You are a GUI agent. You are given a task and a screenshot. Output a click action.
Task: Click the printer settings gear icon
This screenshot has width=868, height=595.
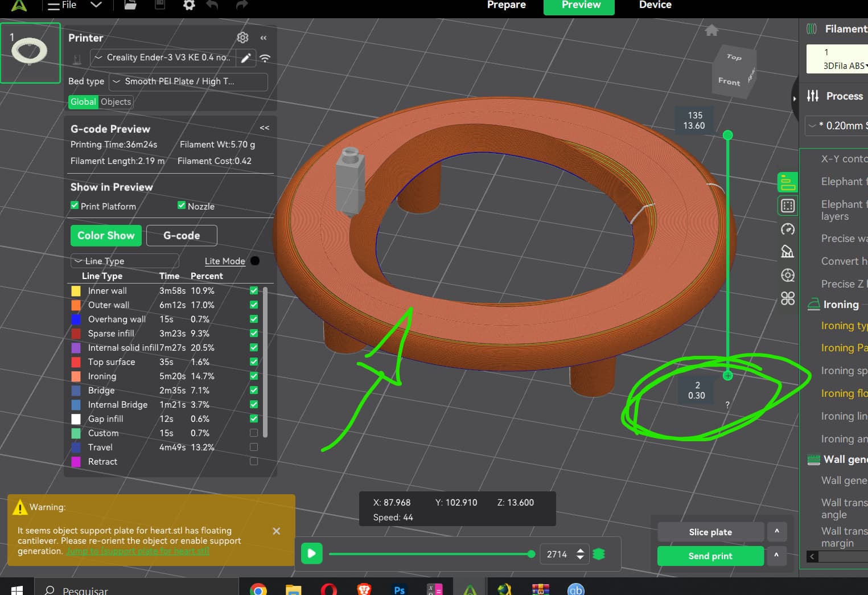click(242, 38)
